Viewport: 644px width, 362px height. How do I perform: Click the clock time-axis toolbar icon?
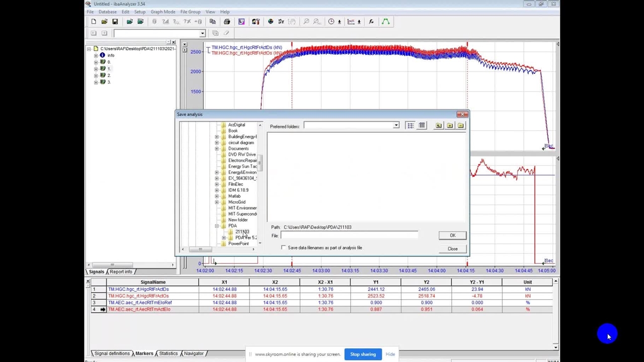point(331,22)
